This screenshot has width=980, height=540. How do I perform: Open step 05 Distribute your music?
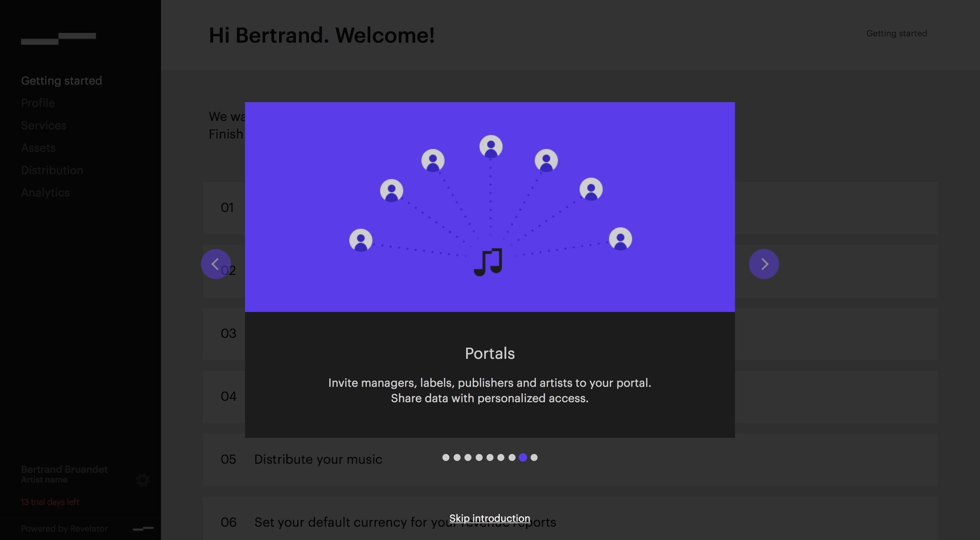(570, 460)
